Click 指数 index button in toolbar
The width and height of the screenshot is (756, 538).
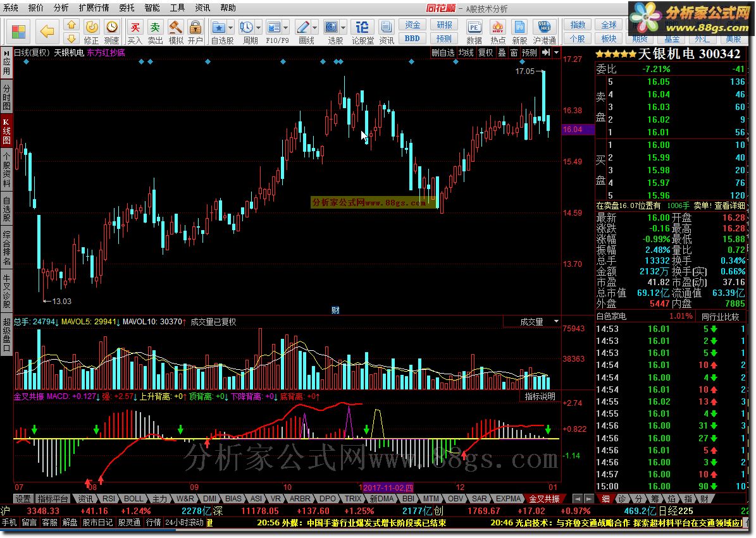point(578,25)
